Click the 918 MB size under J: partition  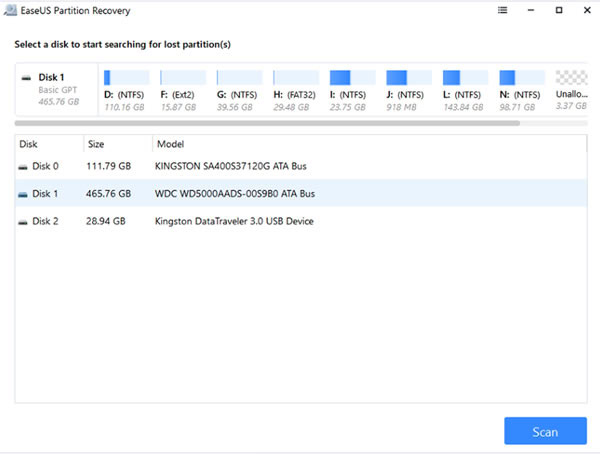401,107
